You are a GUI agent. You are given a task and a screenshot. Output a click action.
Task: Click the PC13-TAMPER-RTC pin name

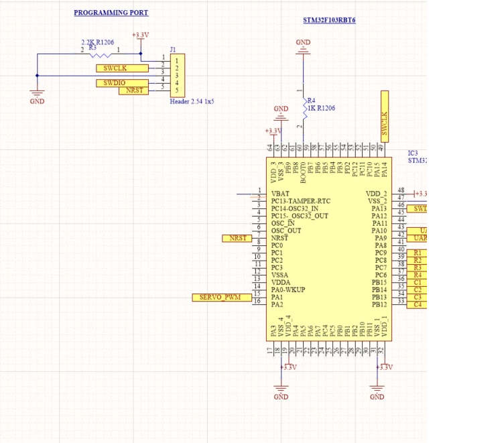pos(301,201)
